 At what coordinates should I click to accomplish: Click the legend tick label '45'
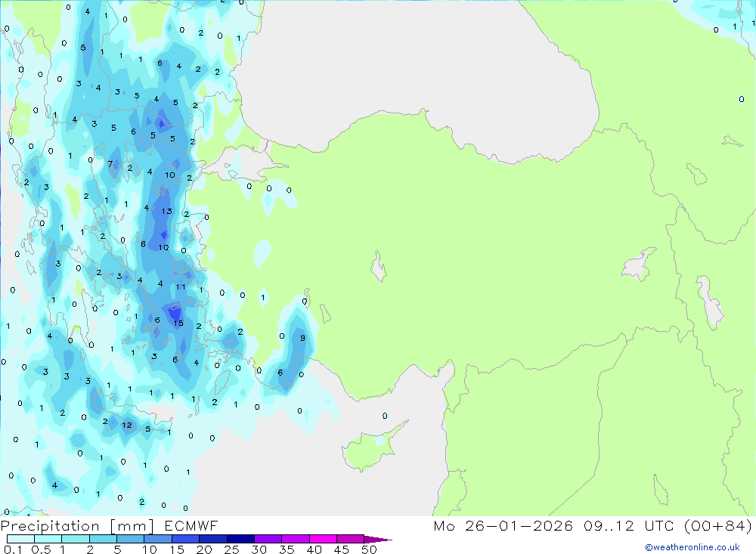(342, 549)
